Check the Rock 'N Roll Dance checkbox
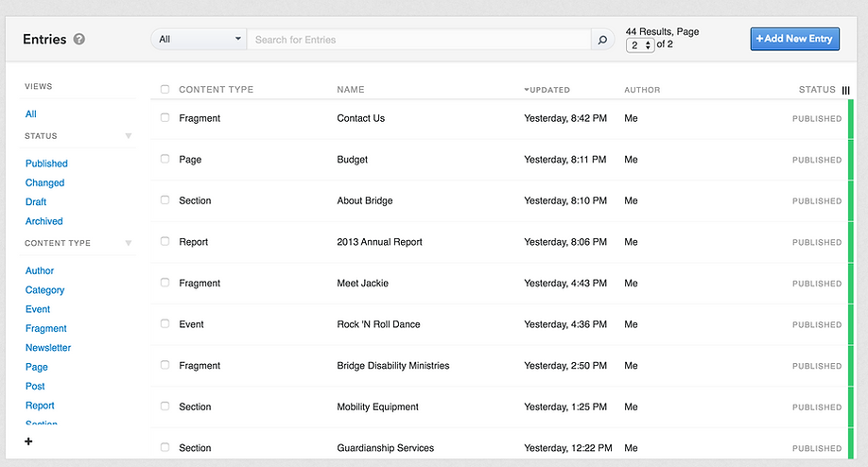The image size is (868, 467). [x=165, y=324]
